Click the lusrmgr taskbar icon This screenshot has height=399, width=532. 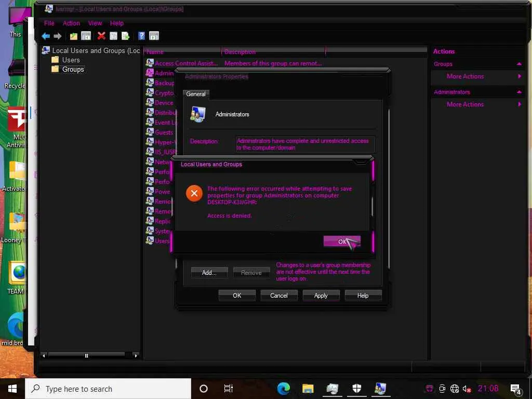coord(381,389)
